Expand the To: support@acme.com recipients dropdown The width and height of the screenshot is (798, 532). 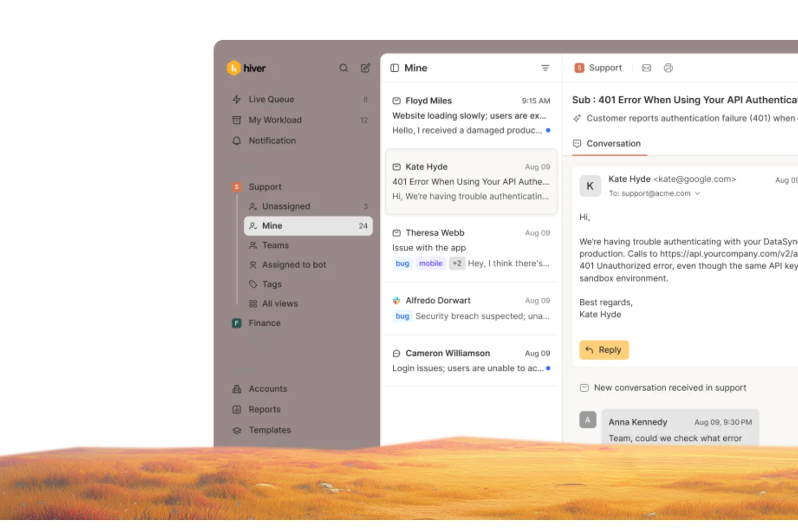pyautogui.click(x=697, y=193)
